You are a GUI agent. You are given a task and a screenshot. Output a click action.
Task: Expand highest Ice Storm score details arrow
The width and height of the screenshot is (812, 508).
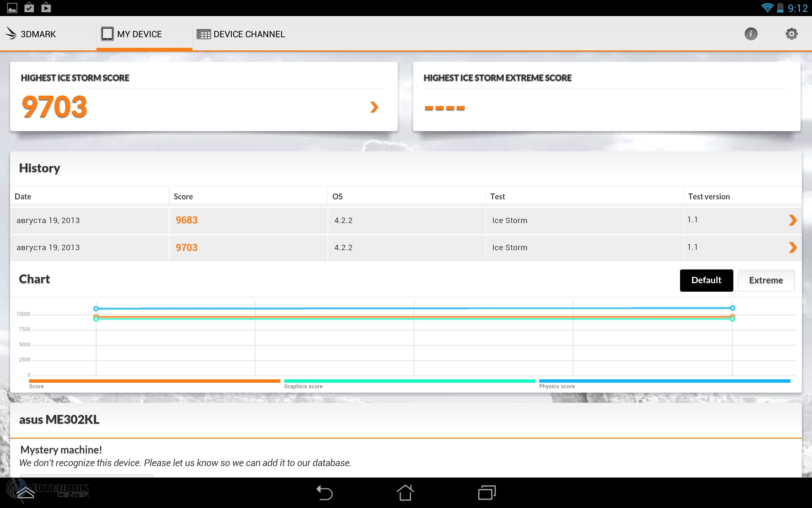(x=374, y=107)
